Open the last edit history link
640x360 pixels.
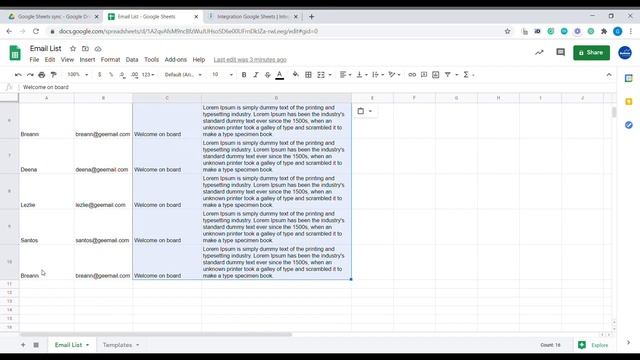250,60
